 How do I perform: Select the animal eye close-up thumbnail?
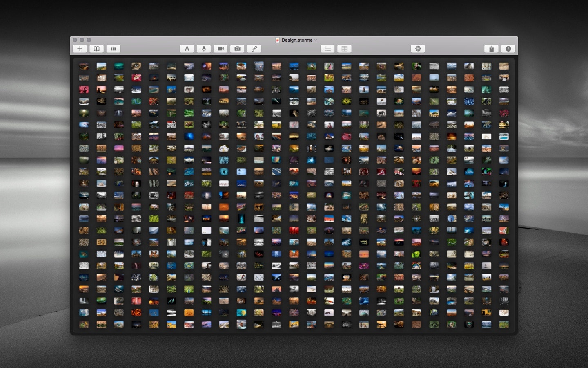coord(136,66)
